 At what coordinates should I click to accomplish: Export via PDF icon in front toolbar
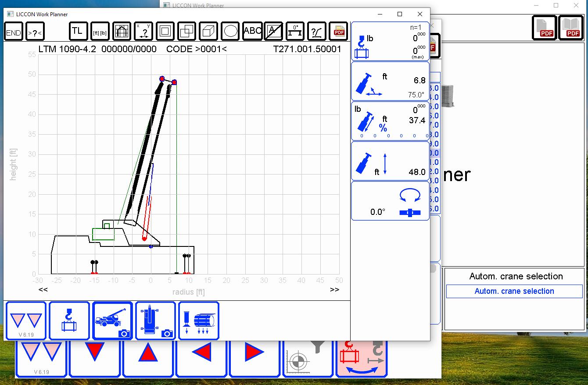point(338,31)
